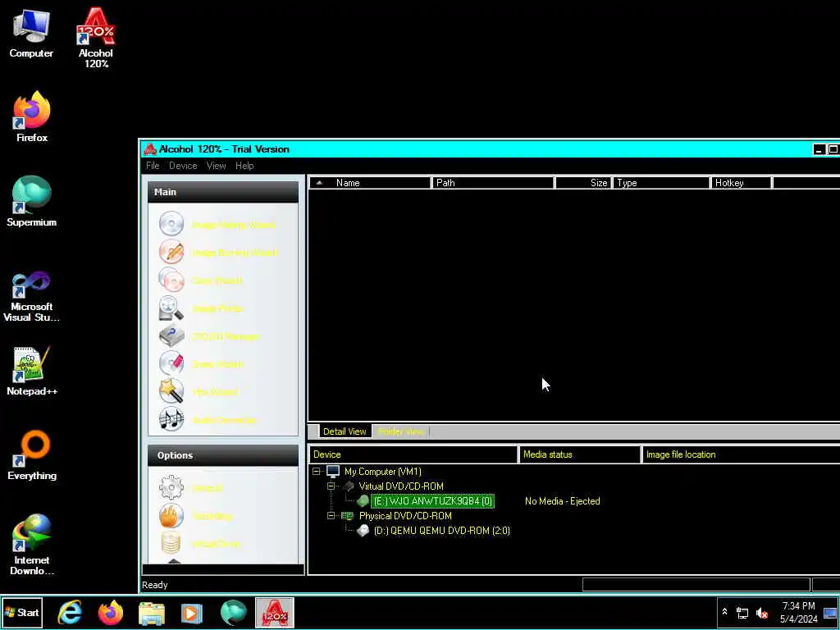The height and width of the screenshot is (630, 840).
Task: Open Windows Media Player from the taskbar
Action: pyautogui.click(x=192, y=613)
